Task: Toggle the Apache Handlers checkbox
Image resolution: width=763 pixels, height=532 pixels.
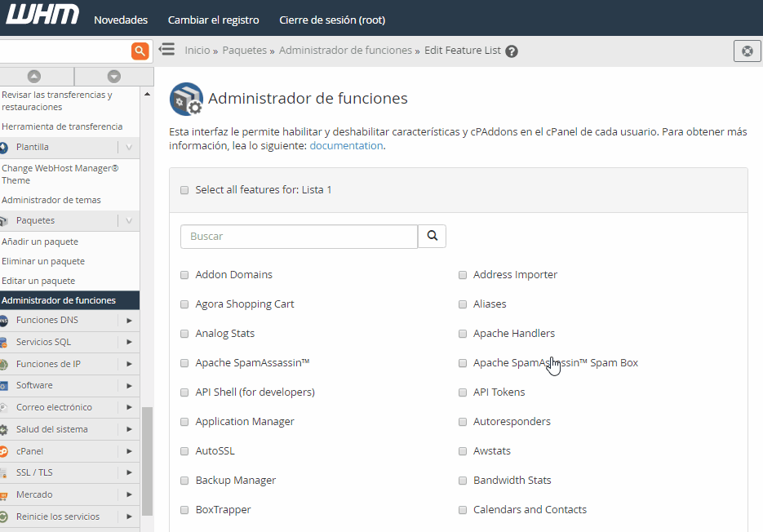Action: click(463, 334)
